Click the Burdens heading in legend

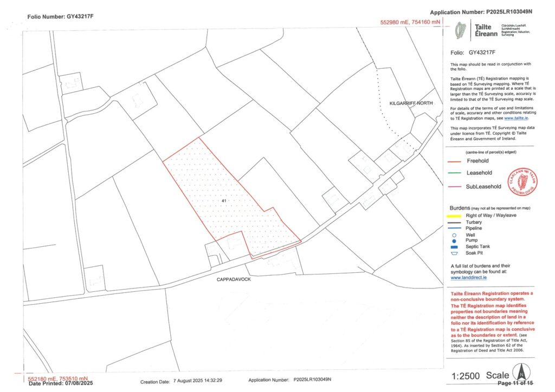pos(460,208)
